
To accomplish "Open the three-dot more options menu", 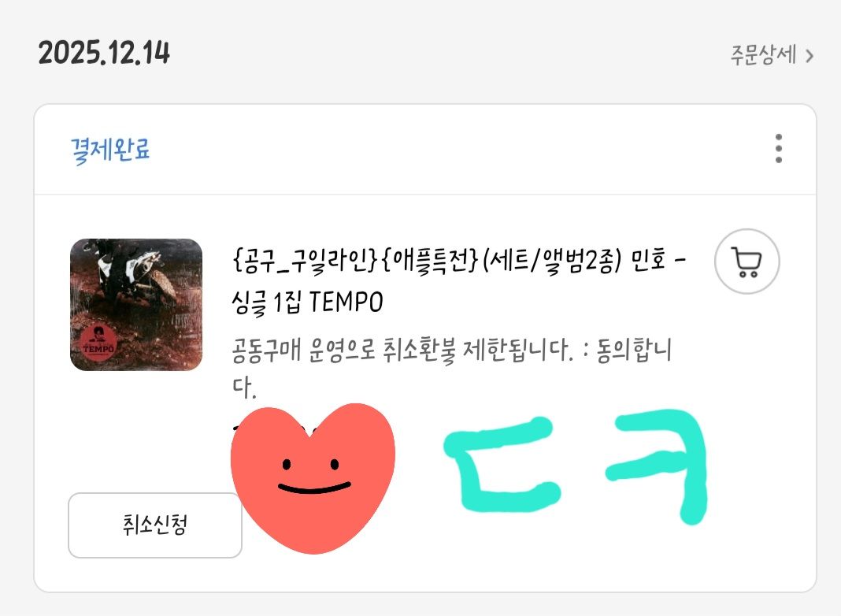I will coord(778,149).
